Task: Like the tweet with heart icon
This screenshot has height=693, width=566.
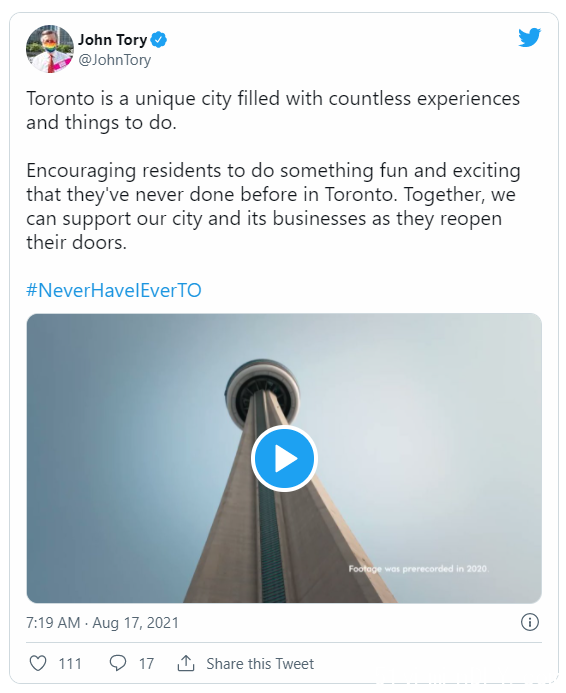Action: (38, 663)
